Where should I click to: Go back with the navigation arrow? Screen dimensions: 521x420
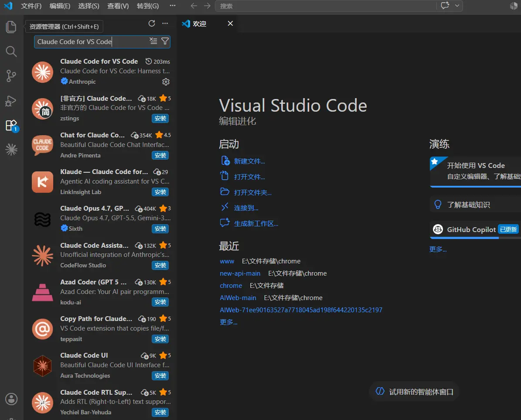[194, 6]
